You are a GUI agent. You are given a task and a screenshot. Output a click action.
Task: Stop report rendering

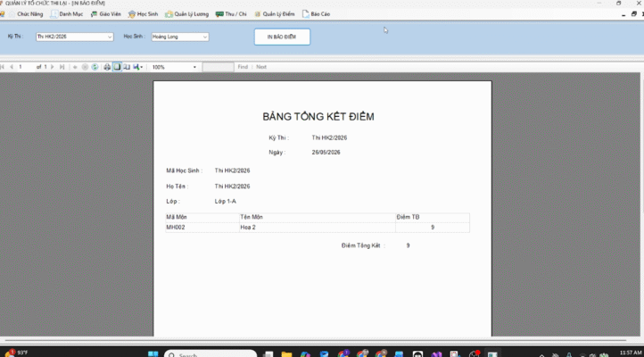(85, 67)
